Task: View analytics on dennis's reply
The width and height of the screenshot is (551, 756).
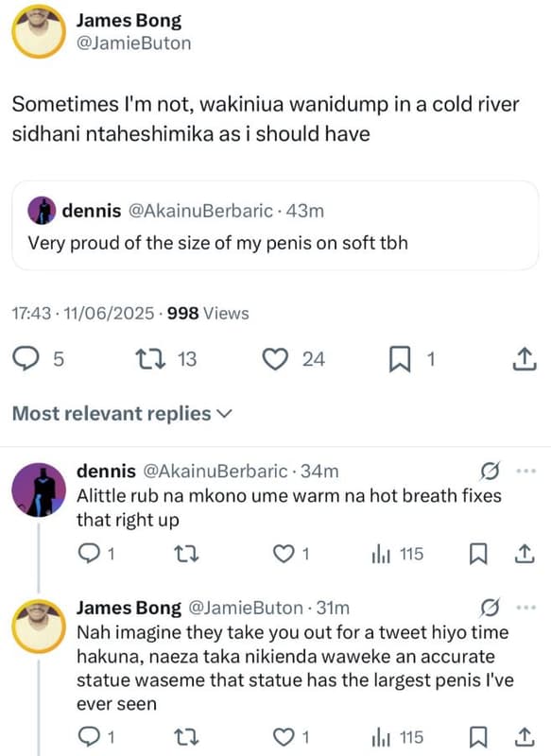Action: click(381, 555)
